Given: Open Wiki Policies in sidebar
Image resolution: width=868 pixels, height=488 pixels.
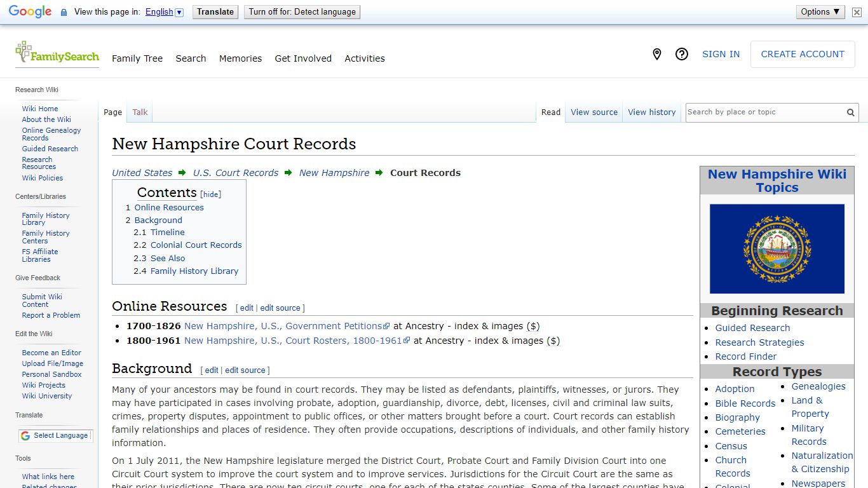Looking at the screenshot, I should coord(43,178).
